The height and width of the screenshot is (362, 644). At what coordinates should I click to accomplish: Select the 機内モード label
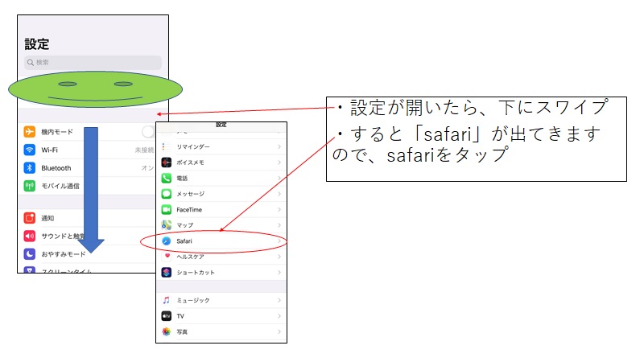[57, 132]
